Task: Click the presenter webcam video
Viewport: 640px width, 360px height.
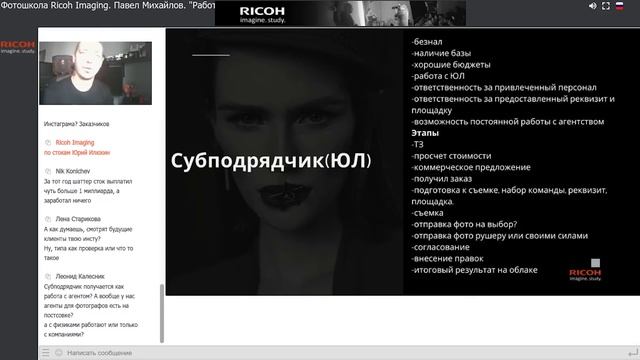Action: [x=96, y=73]
